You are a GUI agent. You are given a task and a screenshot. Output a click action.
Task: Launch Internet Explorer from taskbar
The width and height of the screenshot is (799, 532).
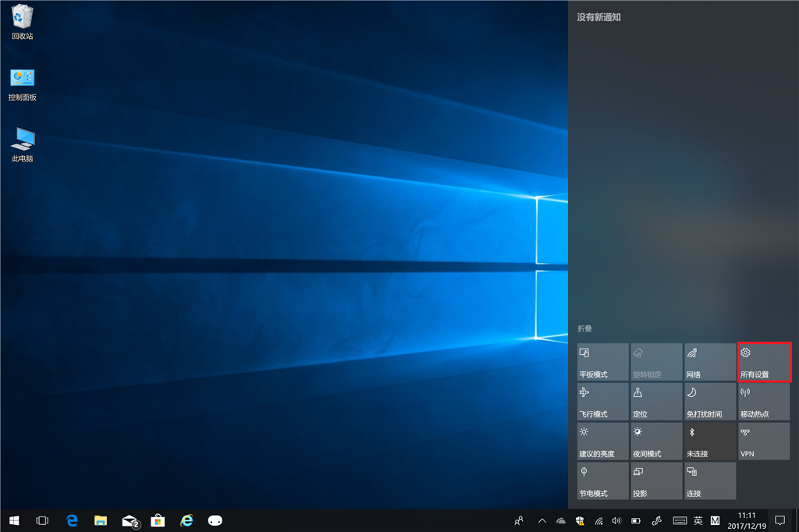coord(186,520)
